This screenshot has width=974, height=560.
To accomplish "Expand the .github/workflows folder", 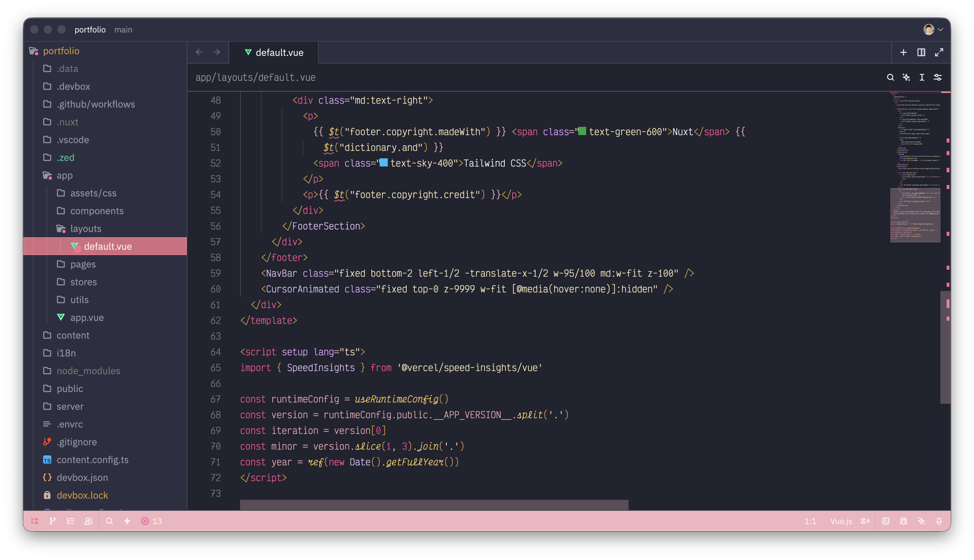I will coord(105,104).
